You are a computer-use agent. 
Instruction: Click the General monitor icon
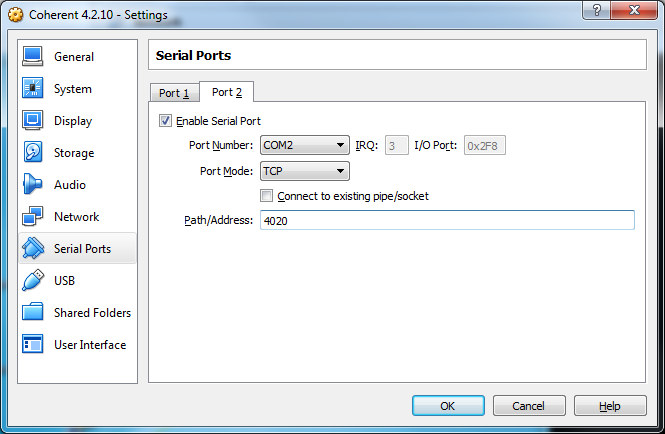tap(33, 57)
